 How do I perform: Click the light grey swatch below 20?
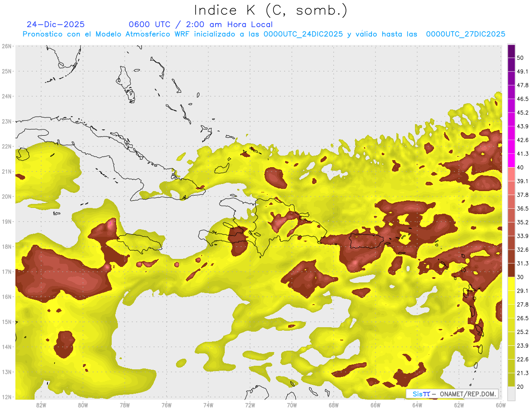tap(511, 393)
